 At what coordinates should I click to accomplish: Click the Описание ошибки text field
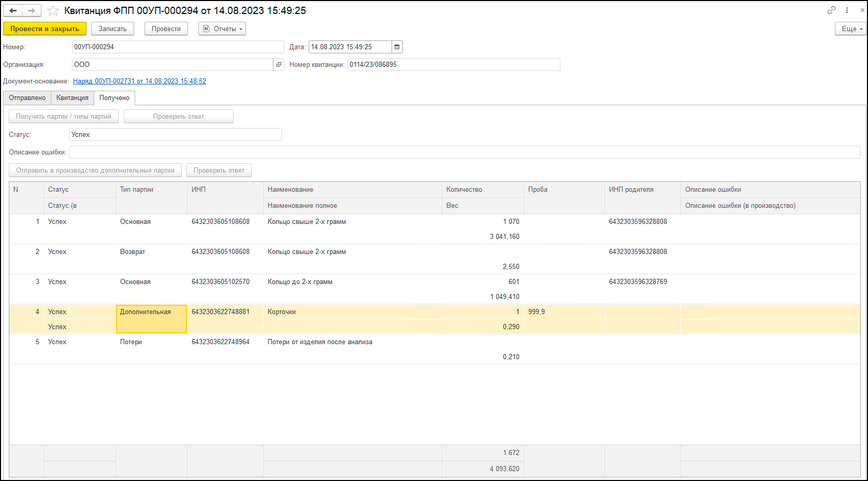465,152
